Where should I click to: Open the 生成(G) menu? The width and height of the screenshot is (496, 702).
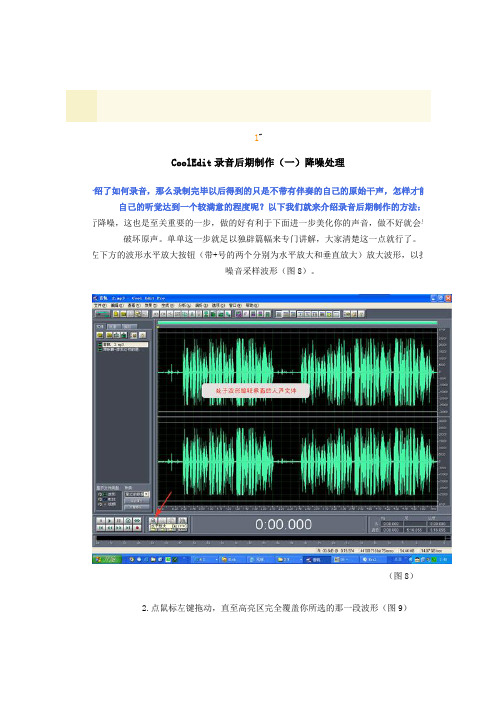click(x=168, y=305)
